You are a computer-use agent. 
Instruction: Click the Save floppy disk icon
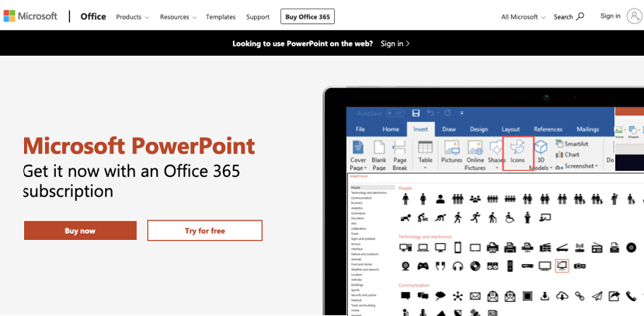[x=416, y=113]
